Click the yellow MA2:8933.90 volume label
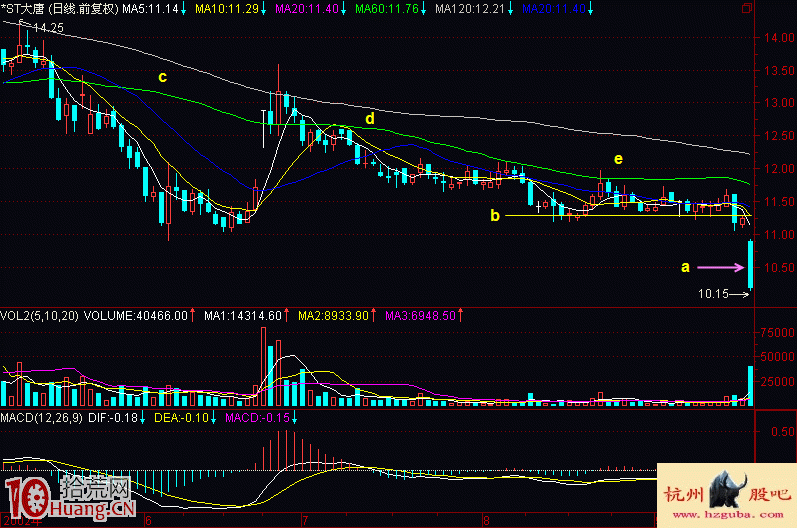This screenshot has width=797, height=528. point(333,316)
